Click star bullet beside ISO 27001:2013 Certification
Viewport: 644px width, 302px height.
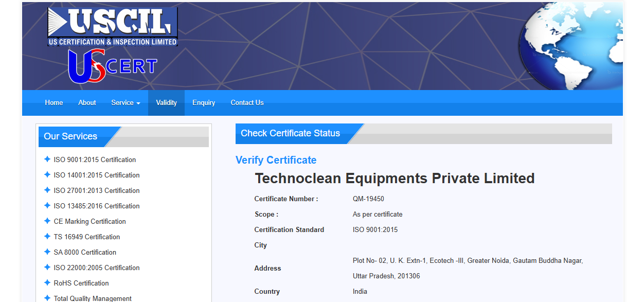47,190
